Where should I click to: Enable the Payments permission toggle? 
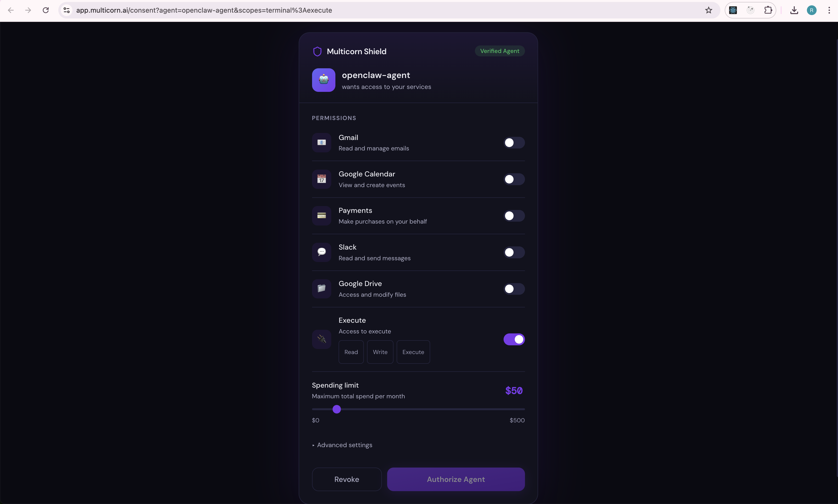tap(514, 216)
